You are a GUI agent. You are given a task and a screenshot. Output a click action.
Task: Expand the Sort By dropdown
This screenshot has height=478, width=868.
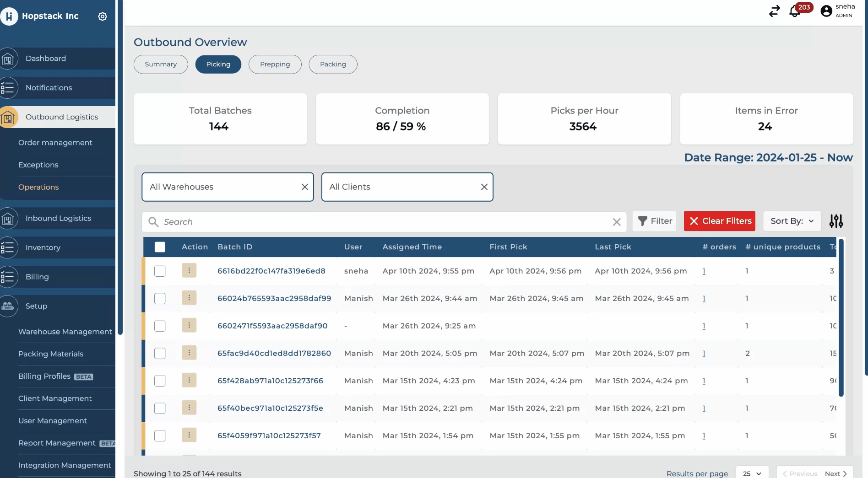point(792,221)
